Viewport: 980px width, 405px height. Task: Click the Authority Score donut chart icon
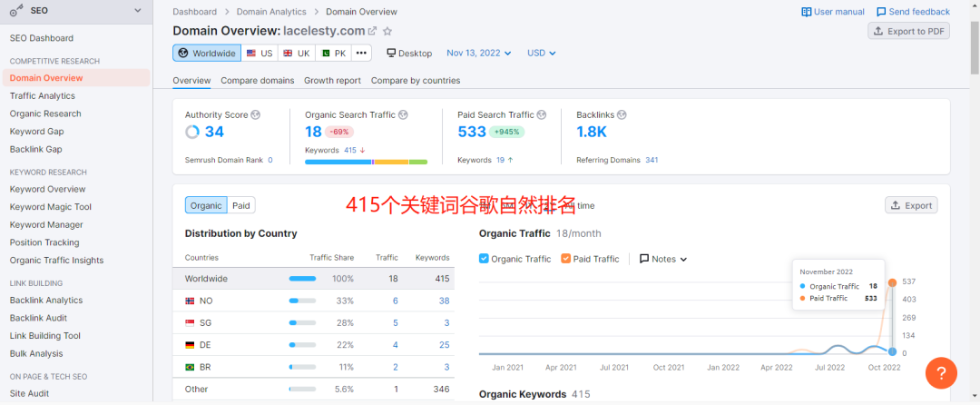coord(192,132)
